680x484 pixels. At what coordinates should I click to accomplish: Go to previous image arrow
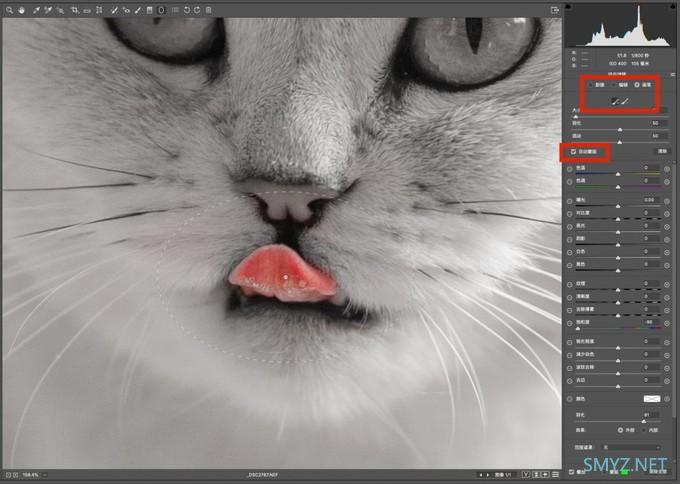(480, 475)
